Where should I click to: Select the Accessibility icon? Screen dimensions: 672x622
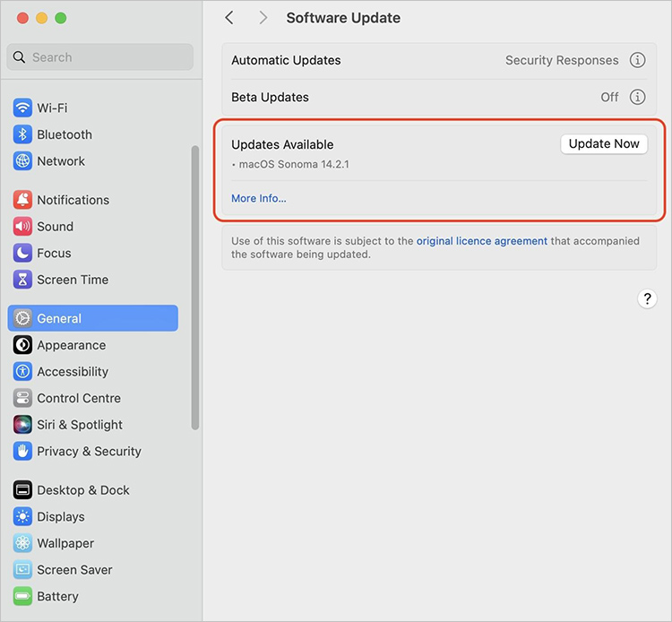coord(22,371)
